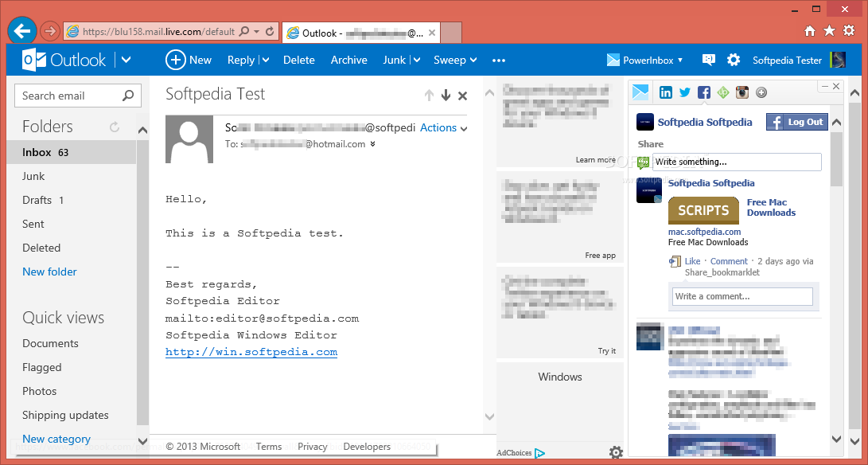Click the Outlook logo
The image size is (868, 465).
pyautogui.click(x=64, y=60)
